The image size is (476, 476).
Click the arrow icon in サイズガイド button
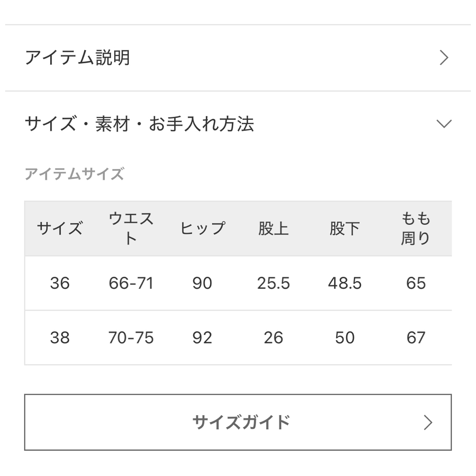point(428,422)
